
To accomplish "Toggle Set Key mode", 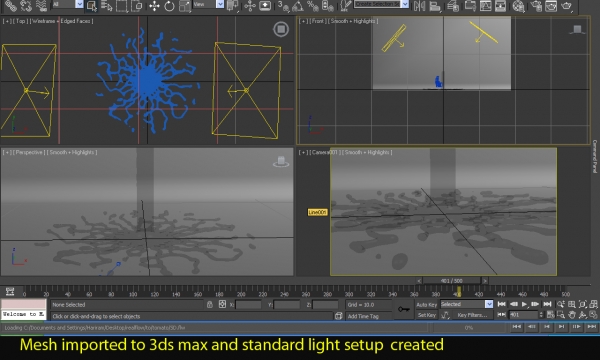I will click(x=426, y=315).
